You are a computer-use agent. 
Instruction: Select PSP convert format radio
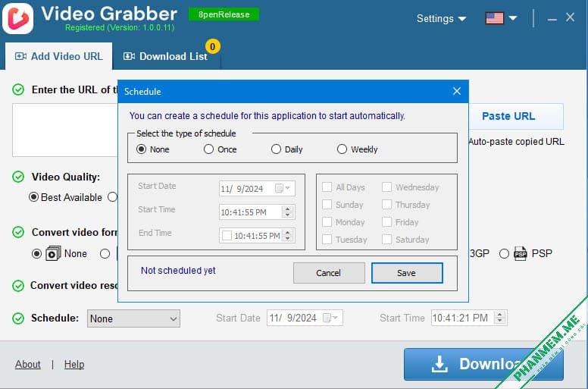click(x=504, y=253)
